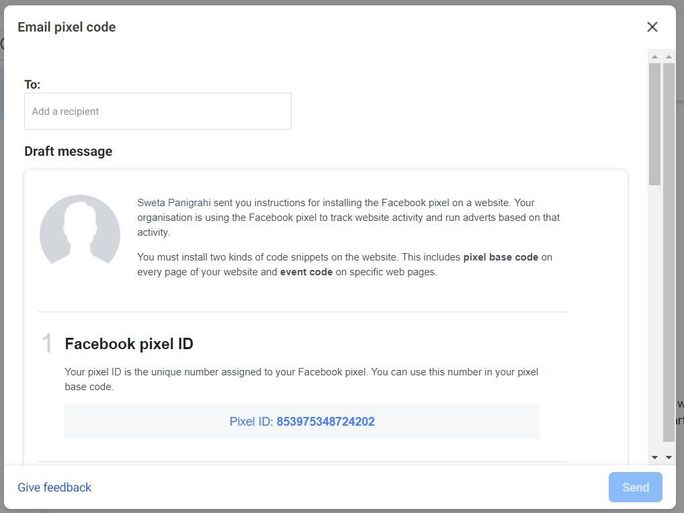Click the bold event code text
This screenshot has width=684, height=513.
[306, 272]
